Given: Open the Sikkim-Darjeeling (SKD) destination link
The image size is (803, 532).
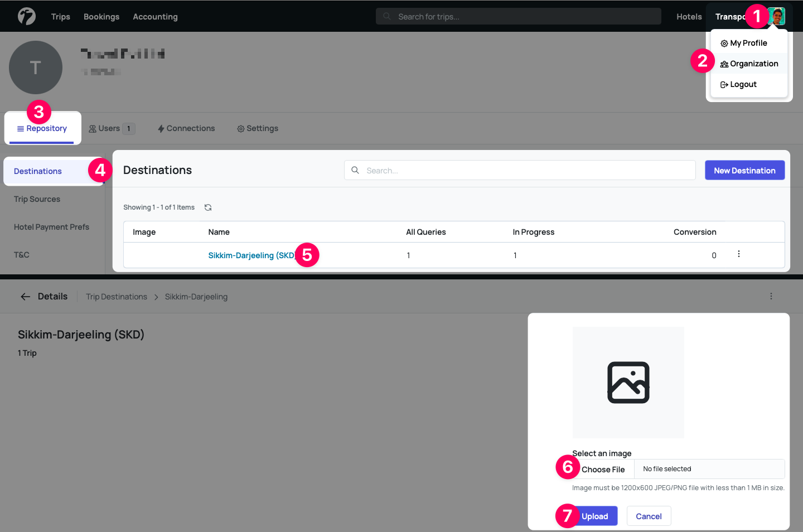Looking at the screenshot, I should 251,255.
